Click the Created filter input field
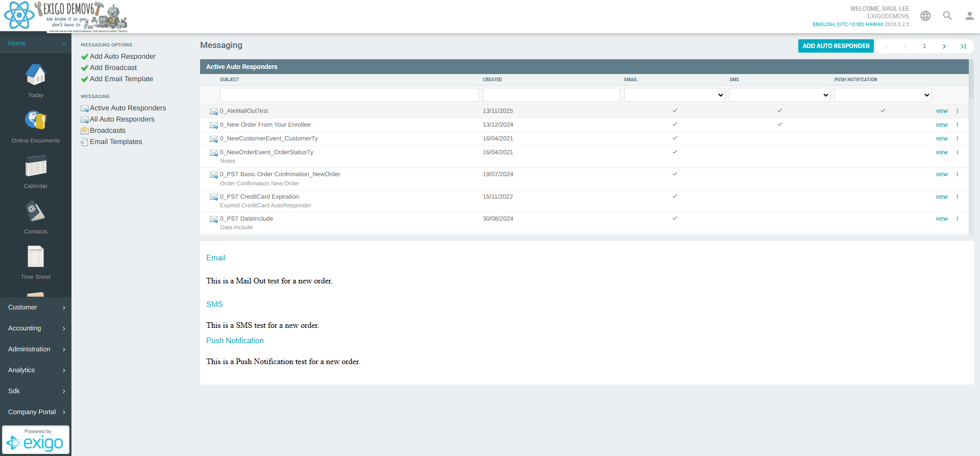Viewport: 980px width, 456px height. click(551, 95)
